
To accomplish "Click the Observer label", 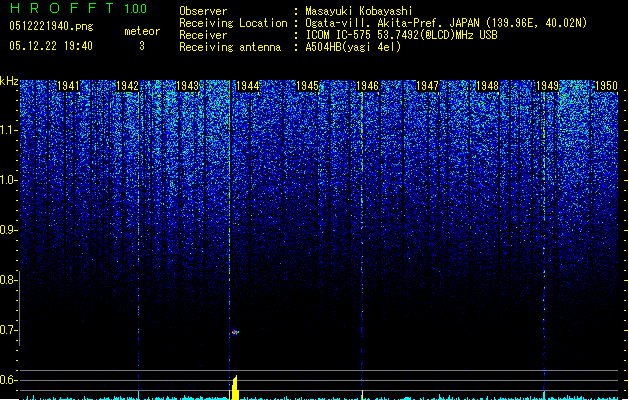I will tap(203, 11).
